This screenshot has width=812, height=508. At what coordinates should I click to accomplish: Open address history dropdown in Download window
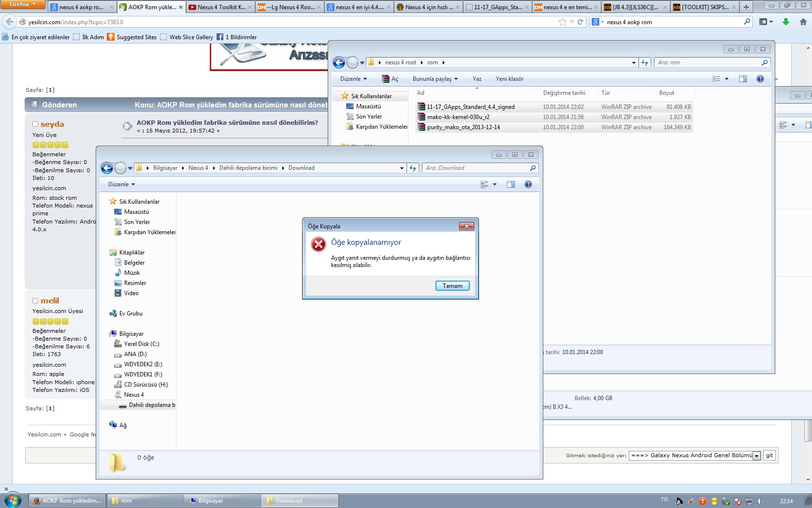[402, 168]
